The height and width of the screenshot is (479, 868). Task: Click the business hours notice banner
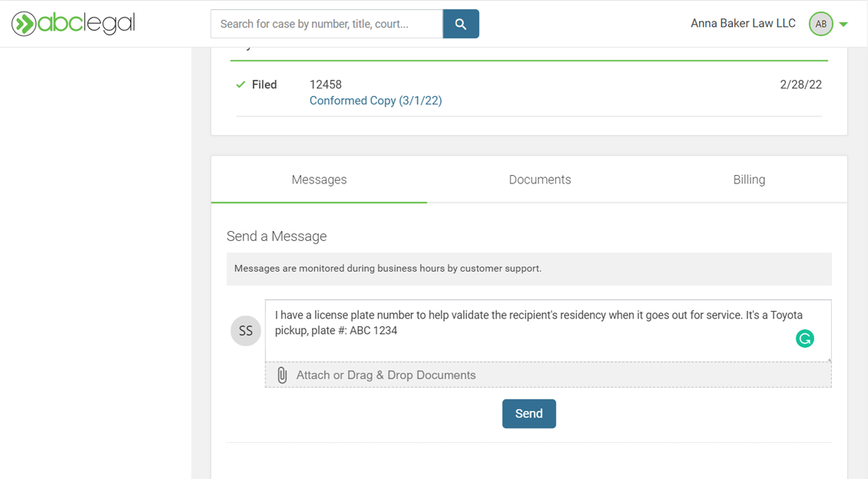[528, 269]
